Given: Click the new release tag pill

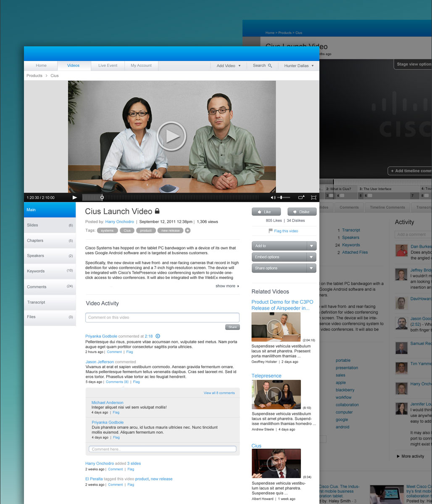Looking at the screenshot, I should tap(170, 231).
